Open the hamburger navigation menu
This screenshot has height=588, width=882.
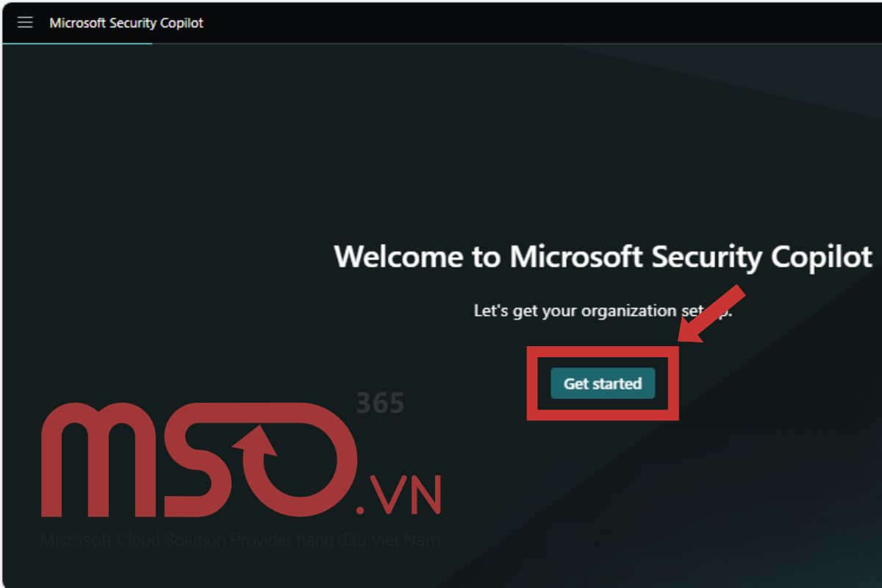(x=25, y=23)
